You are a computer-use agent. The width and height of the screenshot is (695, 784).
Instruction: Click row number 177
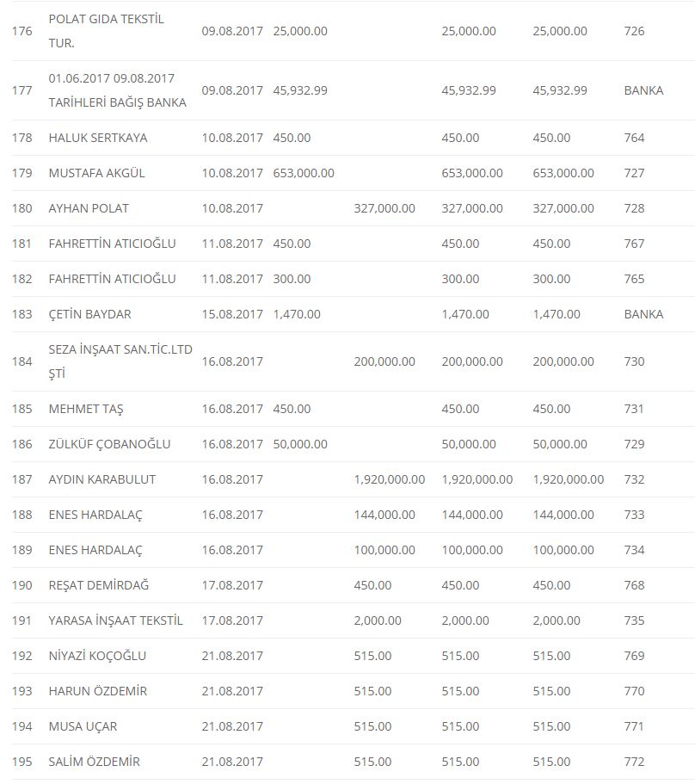click(x=22, y=90)
